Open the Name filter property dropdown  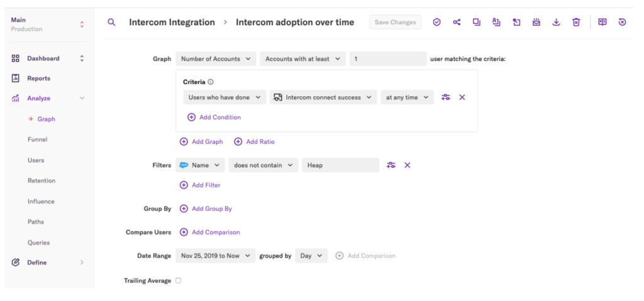[x=201, y=165]
